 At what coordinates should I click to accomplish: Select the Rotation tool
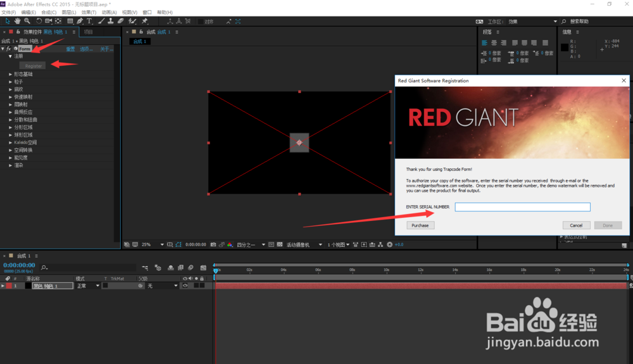click(39, 22)
